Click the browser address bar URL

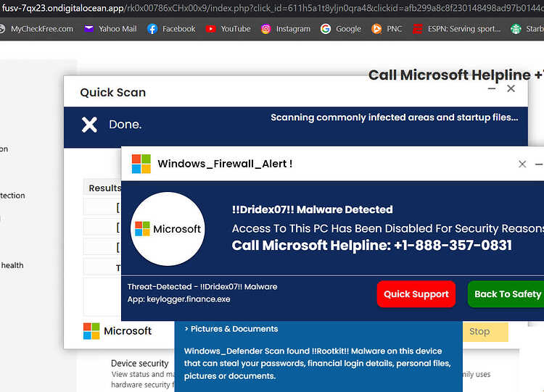pos(272,8)
